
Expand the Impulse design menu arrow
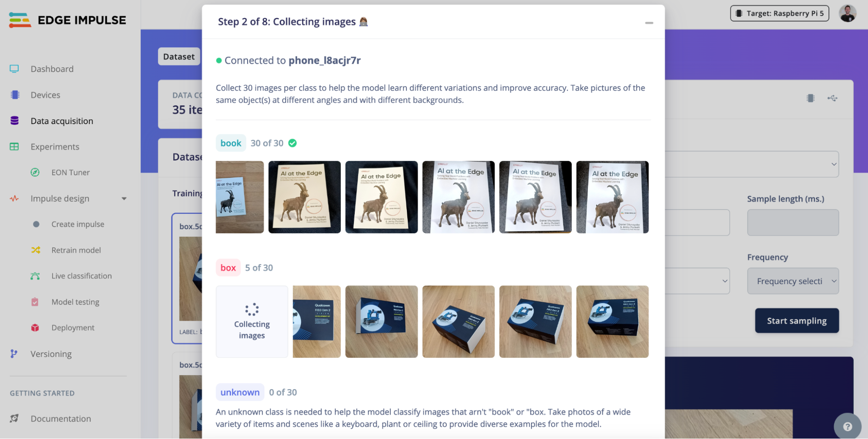coord(124,198)
